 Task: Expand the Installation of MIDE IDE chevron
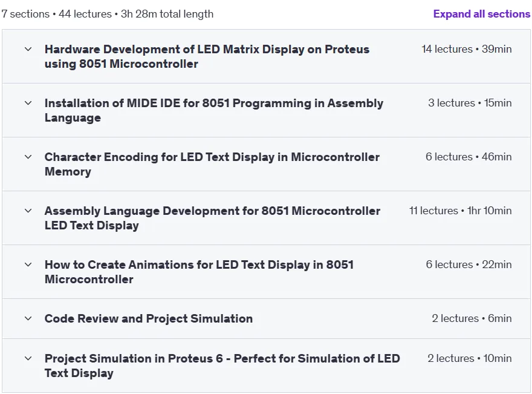tap(28, 103)
